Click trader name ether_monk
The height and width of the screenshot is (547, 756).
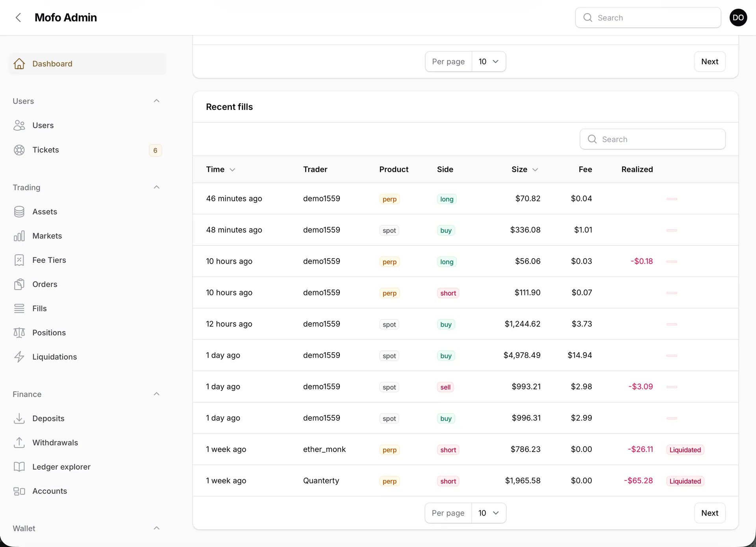[324, 449]
